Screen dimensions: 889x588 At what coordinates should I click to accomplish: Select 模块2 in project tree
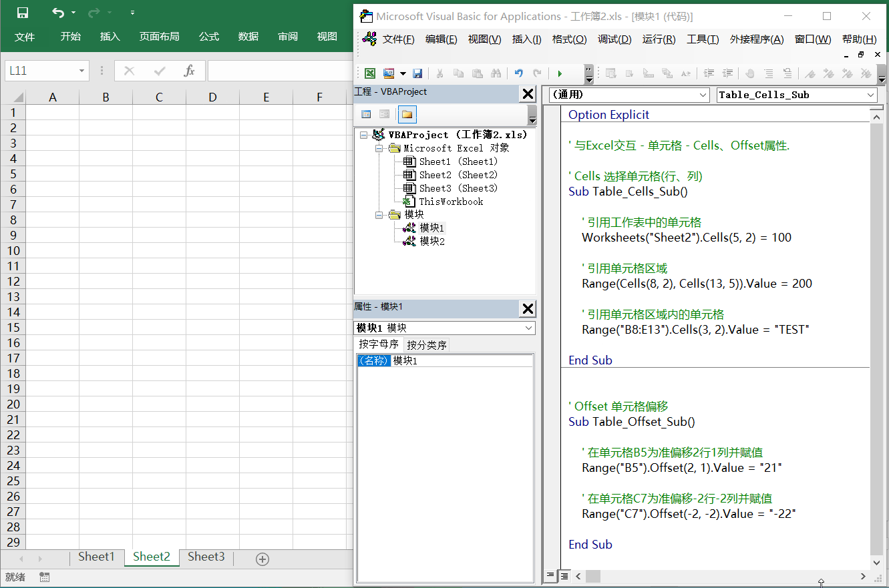click(x=432, y=242)
